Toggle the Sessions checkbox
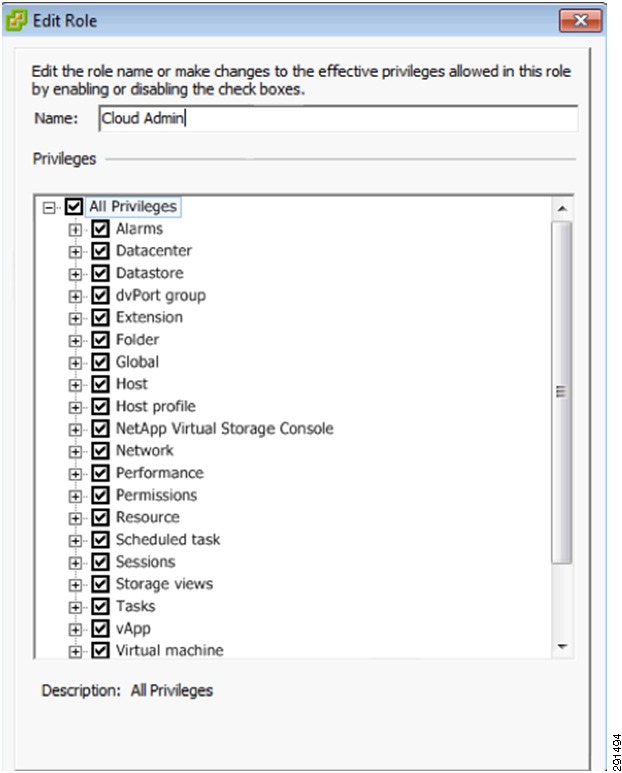 point(101,562)
